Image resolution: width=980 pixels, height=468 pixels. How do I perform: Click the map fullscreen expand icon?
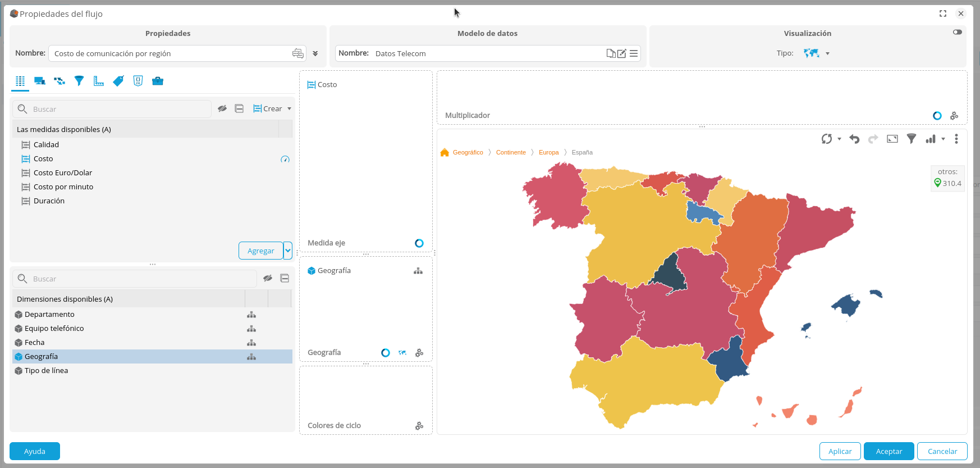[892, 139]
